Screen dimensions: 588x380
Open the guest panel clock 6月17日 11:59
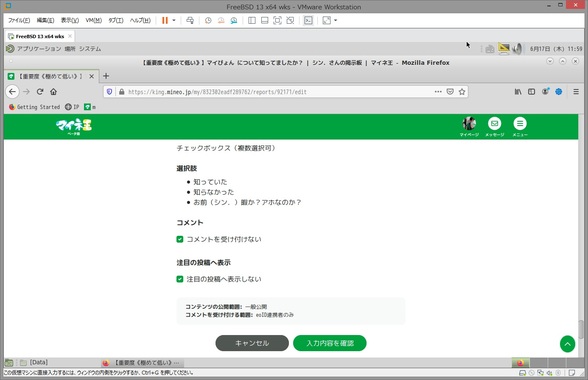pyautogui.click(x=556, y=49)
